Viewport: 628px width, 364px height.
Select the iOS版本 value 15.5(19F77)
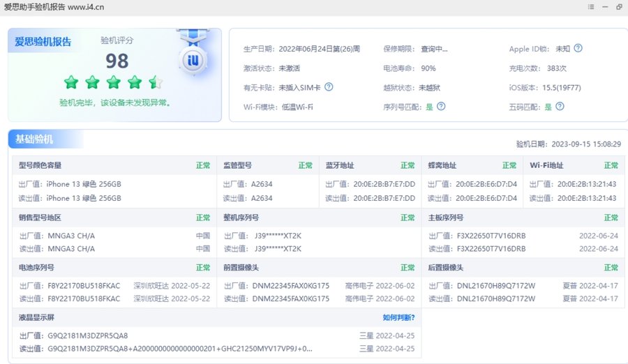click(562, 88)
